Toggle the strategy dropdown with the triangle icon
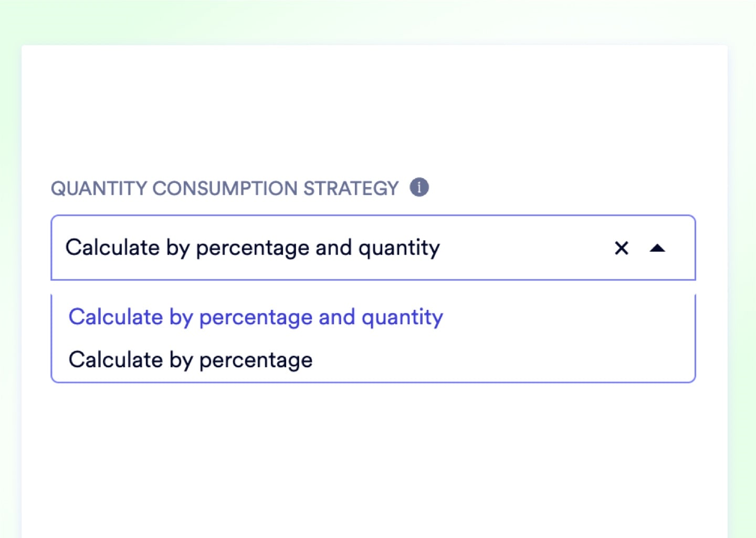756x538 pixels. (657, 248)
